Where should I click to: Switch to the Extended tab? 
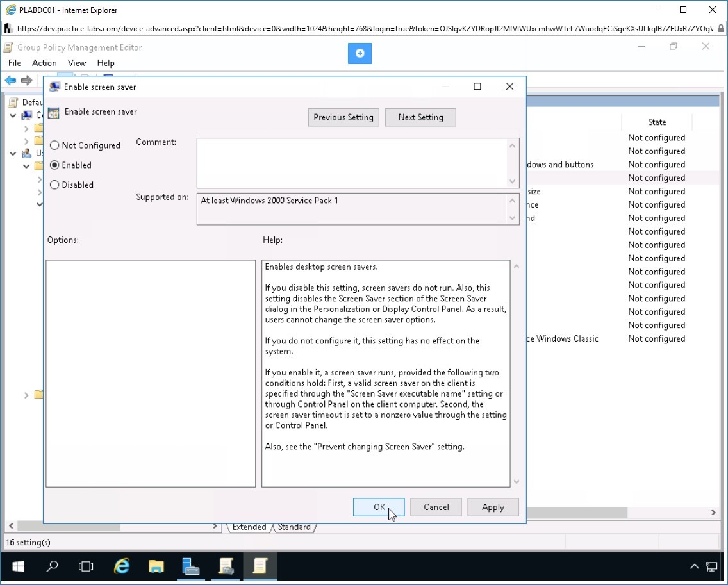[249, 527]
